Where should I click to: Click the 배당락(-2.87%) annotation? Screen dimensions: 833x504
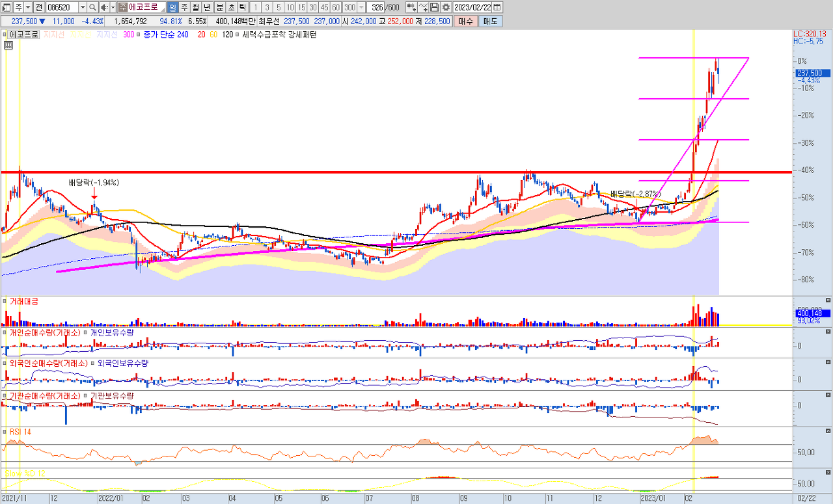point(635,194)
